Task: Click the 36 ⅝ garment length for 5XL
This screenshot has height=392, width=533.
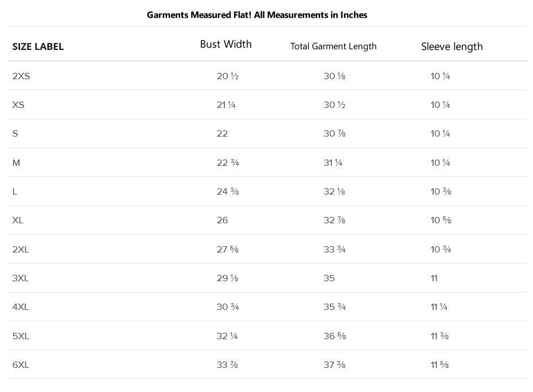Action: point(335,336)
